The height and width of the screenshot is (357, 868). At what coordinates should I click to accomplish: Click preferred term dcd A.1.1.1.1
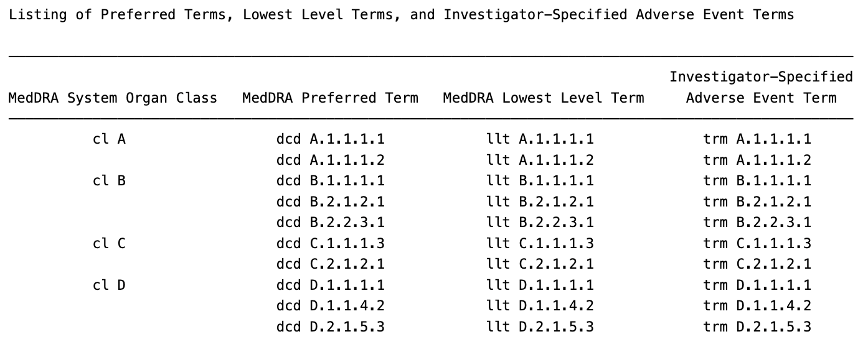330,139
